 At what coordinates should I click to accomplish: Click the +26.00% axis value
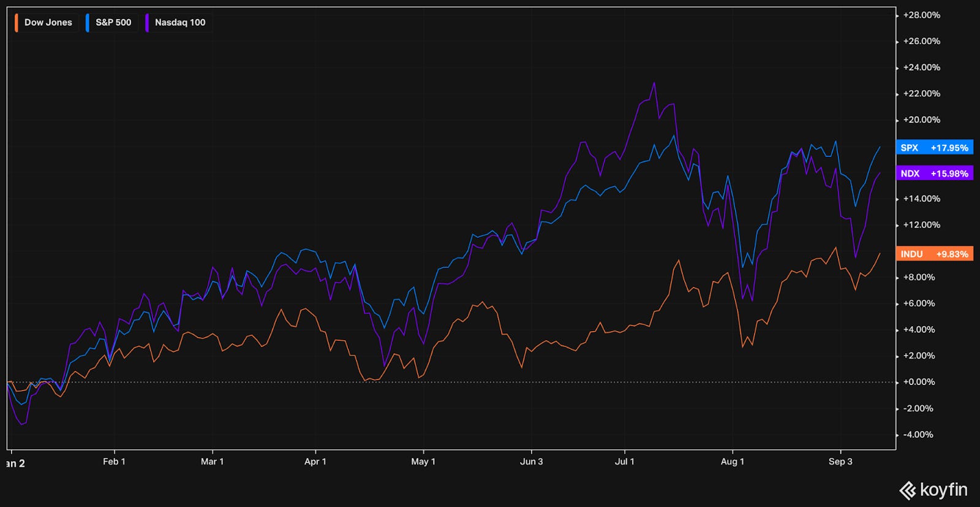922,41
